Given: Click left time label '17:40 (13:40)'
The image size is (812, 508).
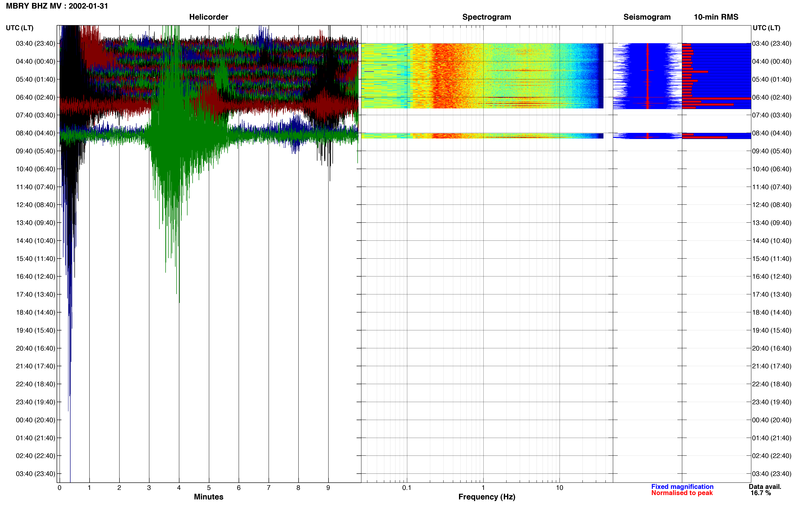Looking at the screenshot, I should coord(36,294).
